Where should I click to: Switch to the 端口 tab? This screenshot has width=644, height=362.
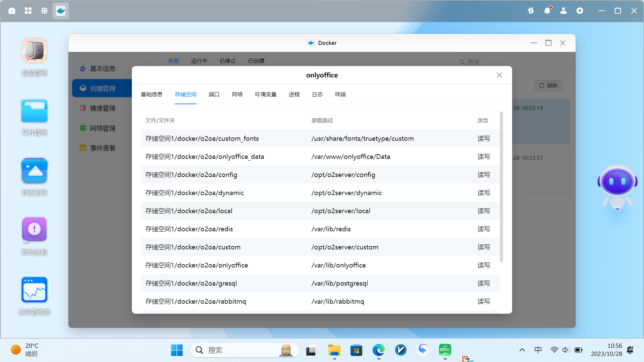(x=214, y=95)
